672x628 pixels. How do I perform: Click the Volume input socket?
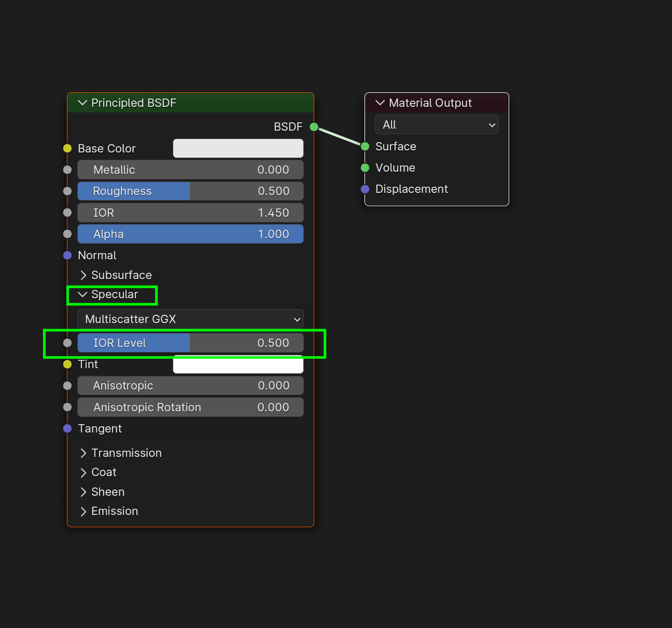[365, 168]
